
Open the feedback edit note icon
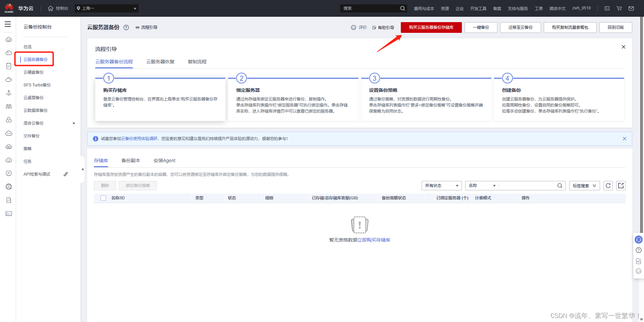click(x=639, y=261)
